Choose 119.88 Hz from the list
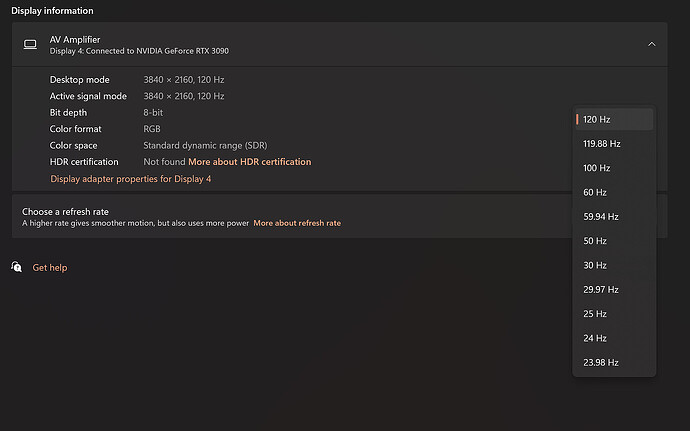Viewport: 690px width, 431px height. [x=614, y=144]
